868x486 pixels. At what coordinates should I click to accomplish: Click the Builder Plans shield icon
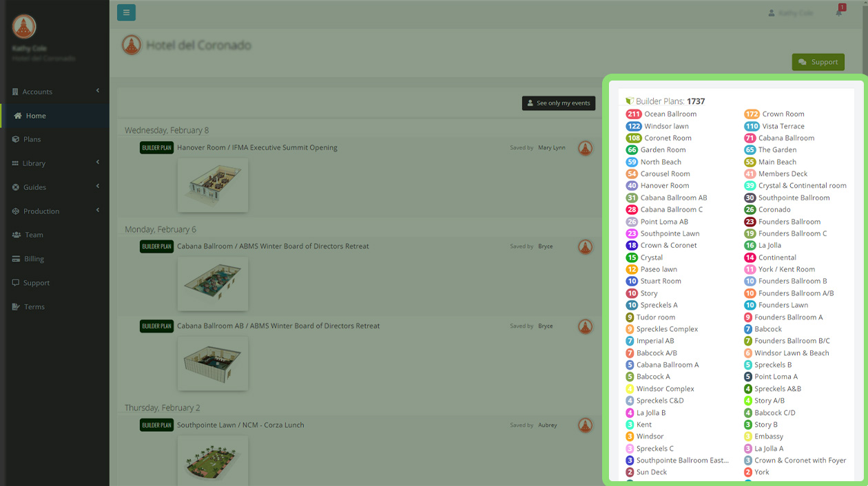point(629,101)
